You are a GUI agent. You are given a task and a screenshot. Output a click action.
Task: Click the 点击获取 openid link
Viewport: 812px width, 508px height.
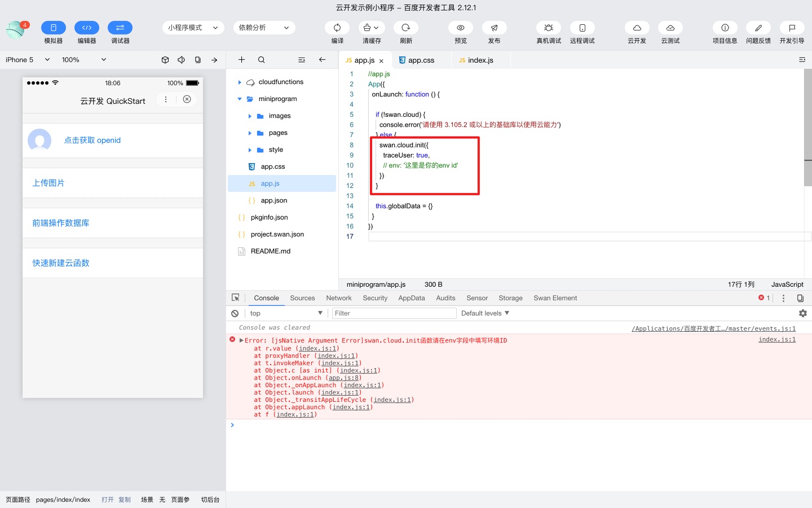92,141
